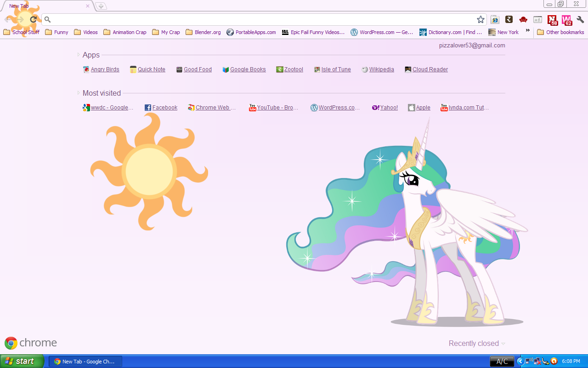Expand hidden tray icons with the arrow

tap(520, 361)
